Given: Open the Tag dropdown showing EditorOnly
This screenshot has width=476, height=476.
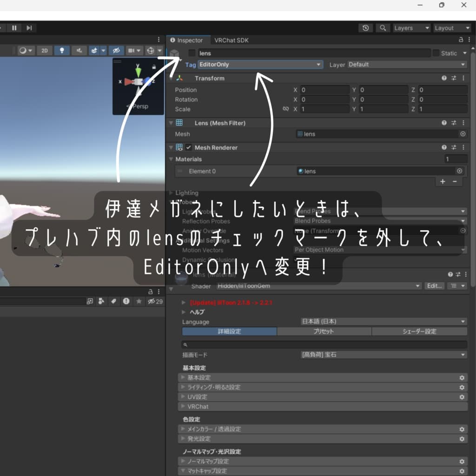Looking at the screenshot, I should pyautogui.click(x=260, y=65).
